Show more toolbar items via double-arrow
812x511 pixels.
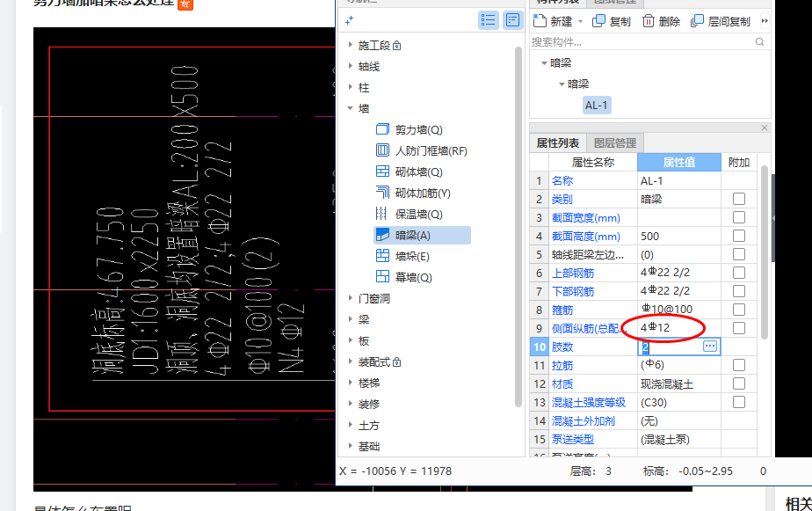(765, 21)
